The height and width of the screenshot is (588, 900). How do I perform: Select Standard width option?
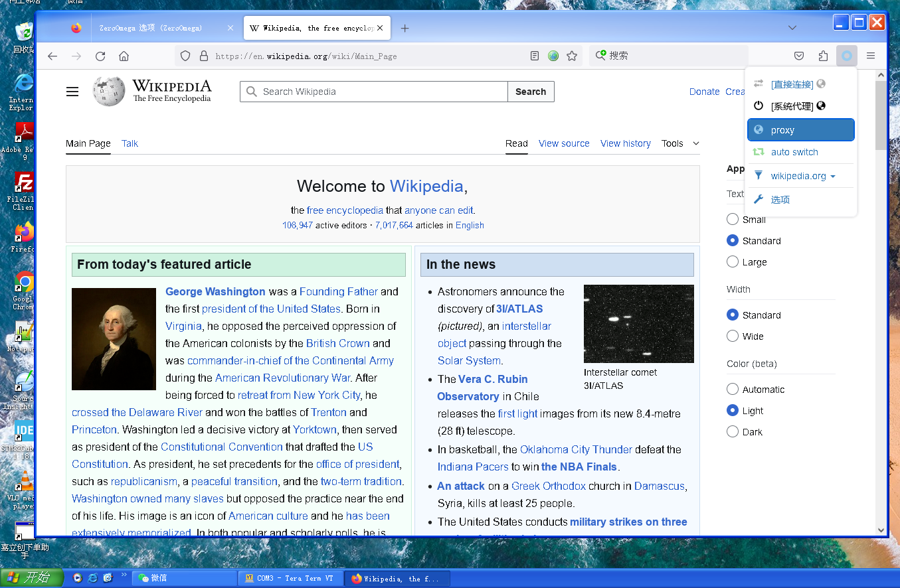point(733,315)
